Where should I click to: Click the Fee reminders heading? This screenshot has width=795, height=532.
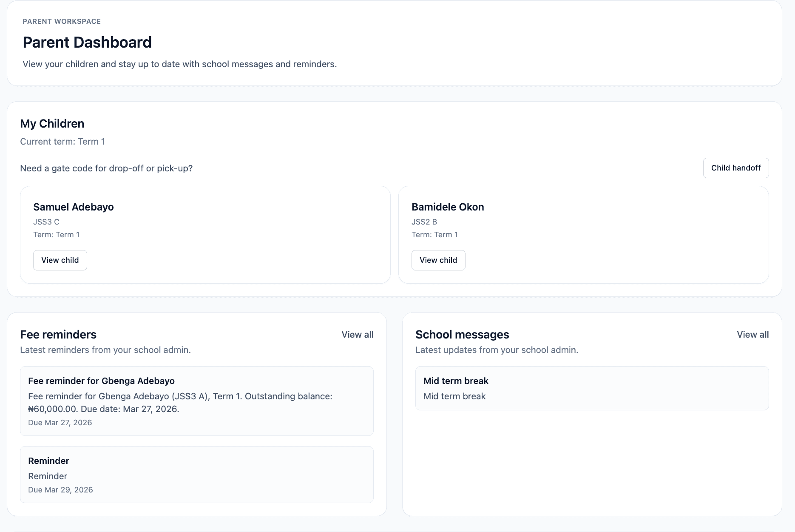58,334
